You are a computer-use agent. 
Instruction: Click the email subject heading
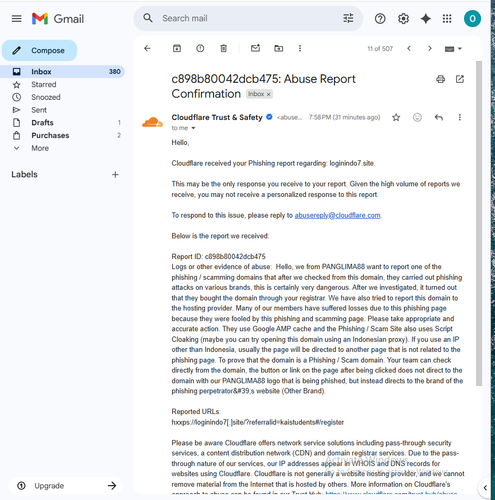(x=263, y=86)
